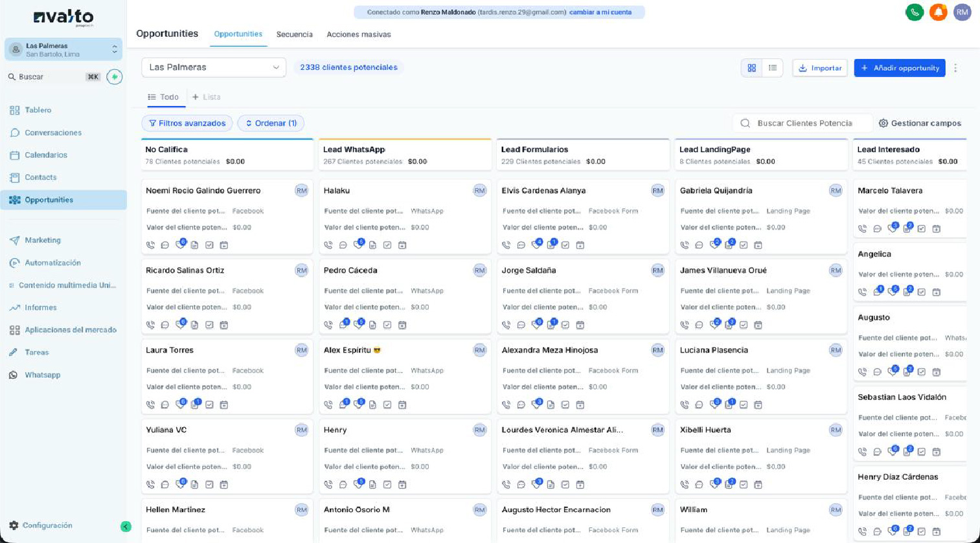
Task: Open the orange notifications bell
Action: pos(938,12)
